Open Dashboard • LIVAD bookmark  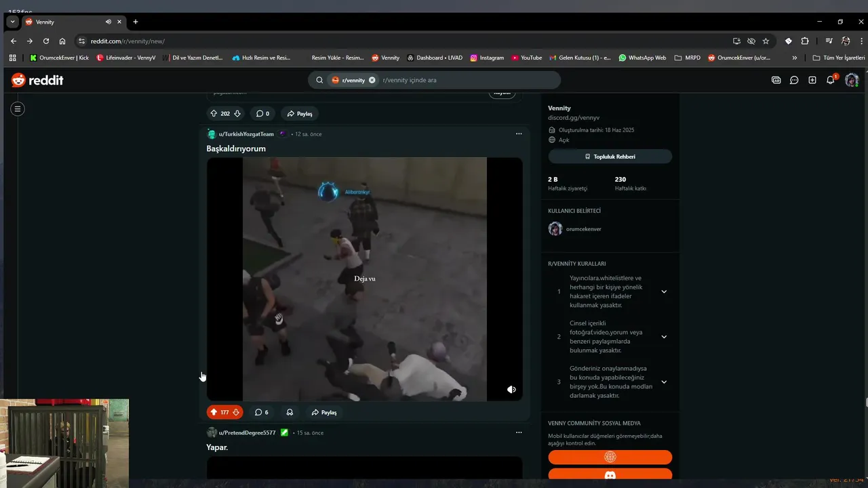435,58
